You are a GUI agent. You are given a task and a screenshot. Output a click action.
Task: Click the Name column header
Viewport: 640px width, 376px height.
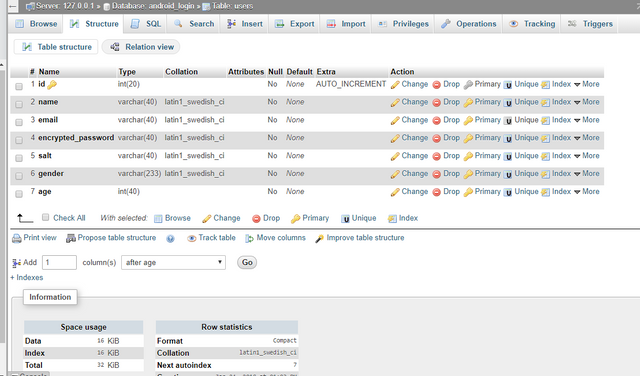[x=49, y=72]
